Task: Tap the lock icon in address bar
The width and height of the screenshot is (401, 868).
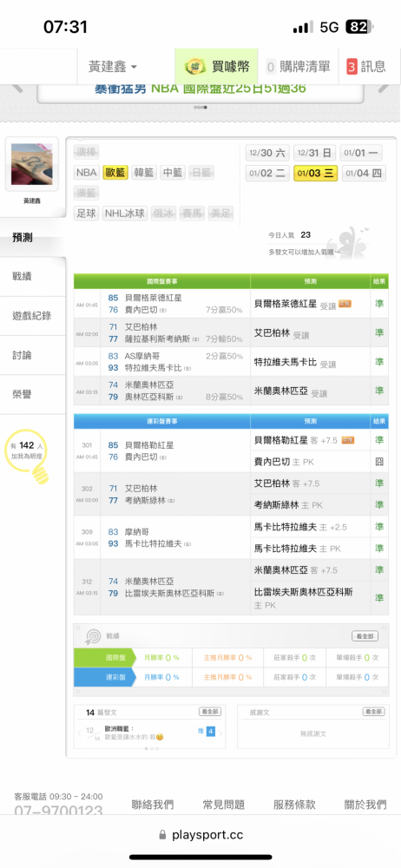Action: pos(162,835)
